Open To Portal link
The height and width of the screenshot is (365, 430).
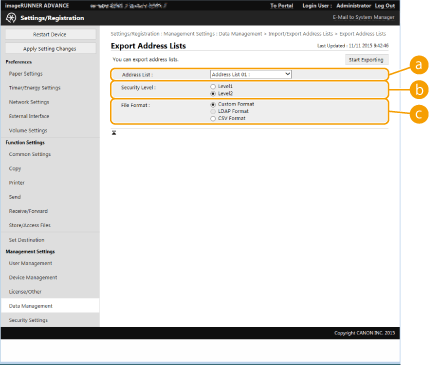(x=281, y=6)
